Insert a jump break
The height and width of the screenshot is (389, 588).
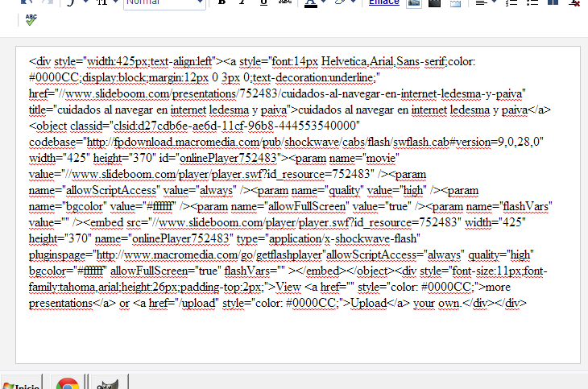[455, 3]
